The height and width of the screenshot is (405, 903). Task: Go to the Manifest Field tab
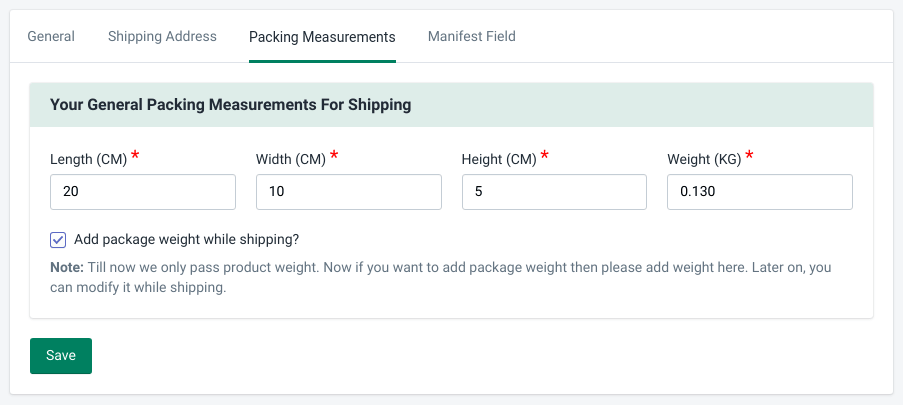click(472, 37)
